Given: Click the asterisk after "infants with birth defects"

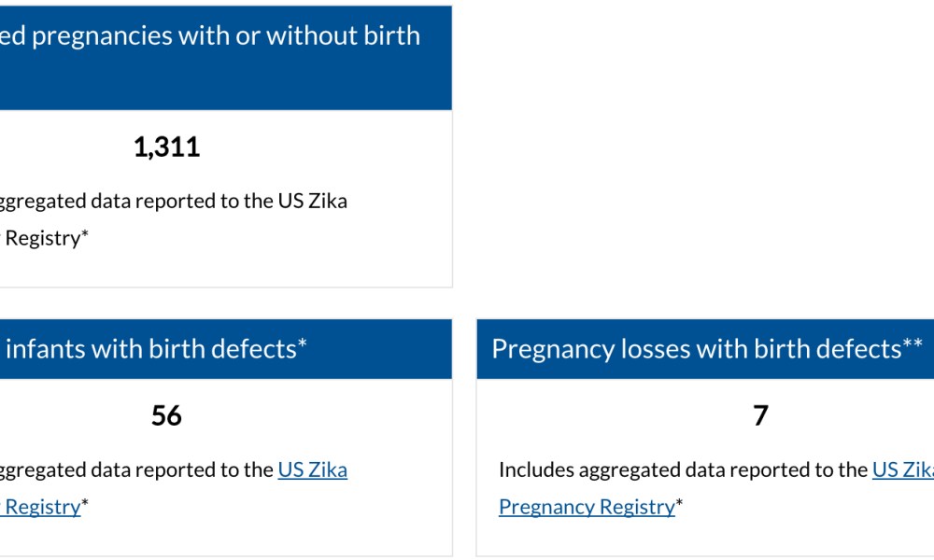Looking at the screenshot, I should click(x=302, y=345).
